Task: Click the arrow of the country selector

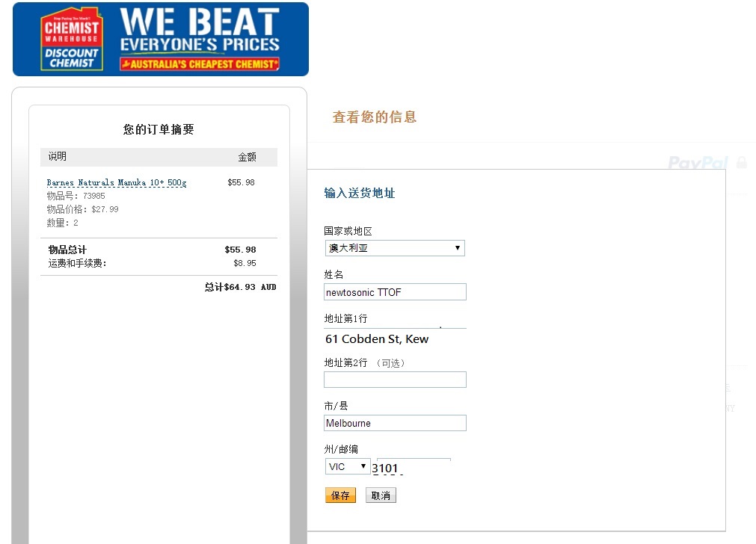Action: [x=457, y=248]
